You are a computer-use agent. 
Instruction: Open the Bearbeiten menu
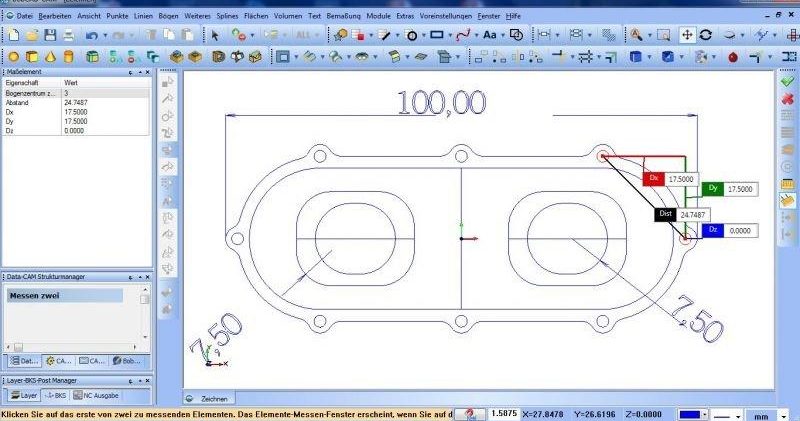coord(55,16)
